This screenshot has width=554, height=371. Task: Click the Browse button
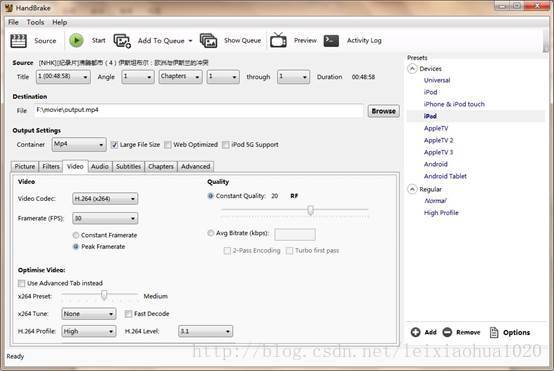[384, 111]
